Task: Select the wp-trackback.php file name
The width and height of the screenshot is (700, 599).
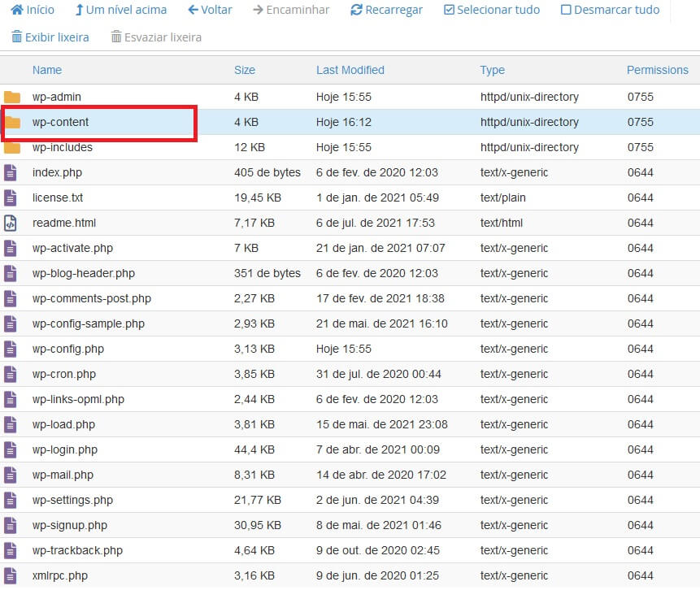Action: (78, 551)
